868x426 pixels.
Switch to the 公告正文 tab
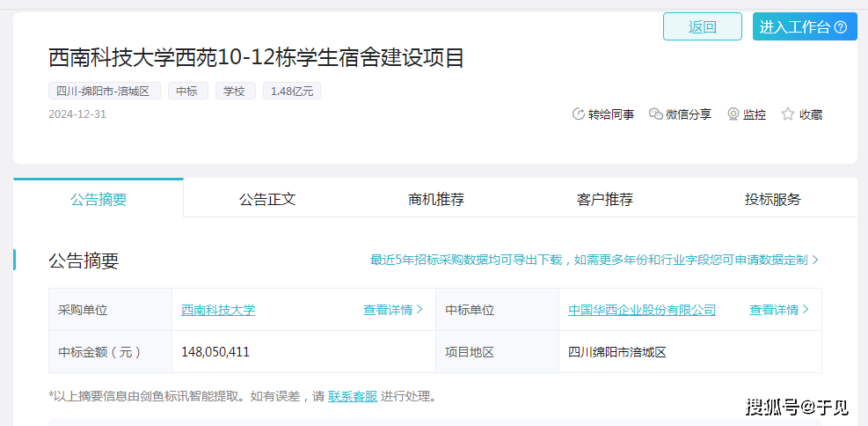(267, 199)
